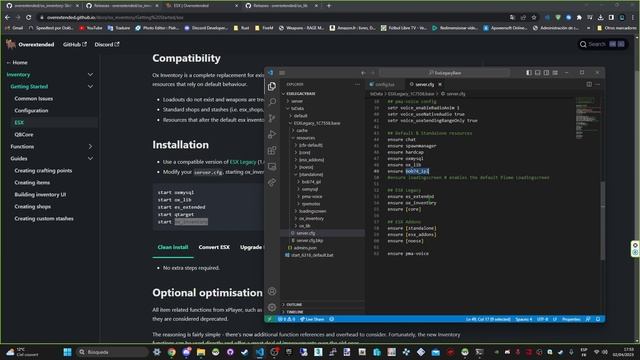Open Extensions view in activity bar
Viewport: 640px width, 360px height.
[272, 151]
